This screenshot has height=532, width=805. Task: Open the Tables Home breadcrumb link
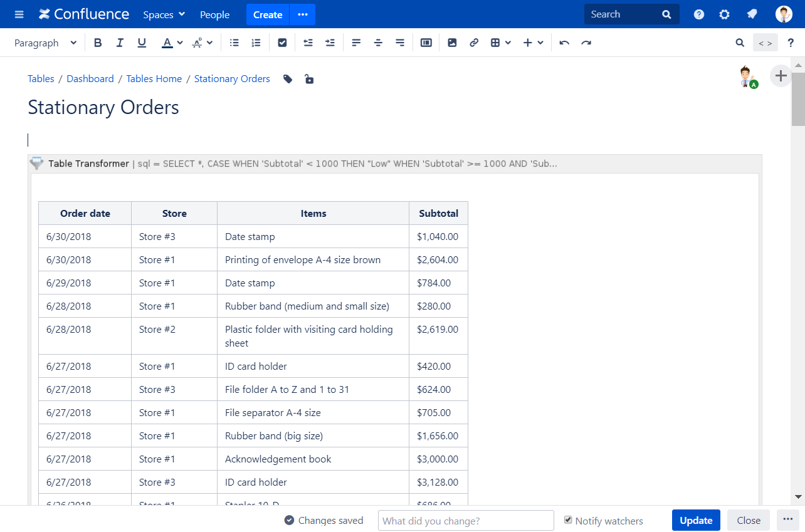[x=154, y=78]
